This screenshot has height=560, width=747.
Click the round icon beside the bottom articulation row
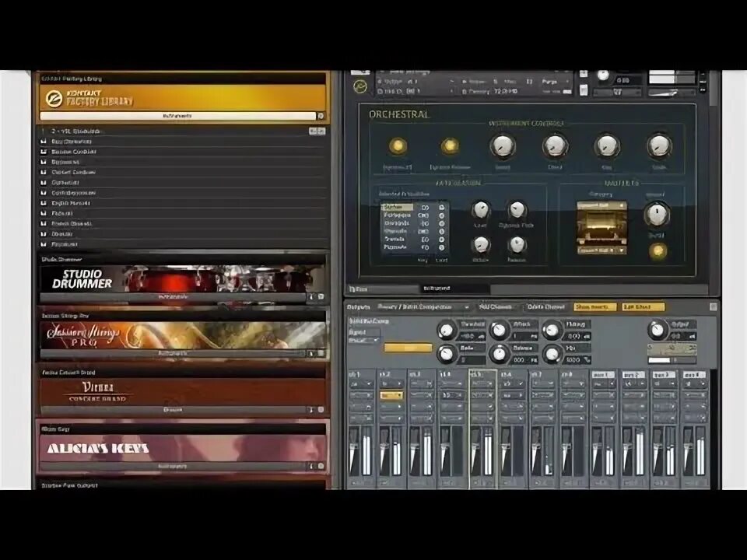pos(442,247)
